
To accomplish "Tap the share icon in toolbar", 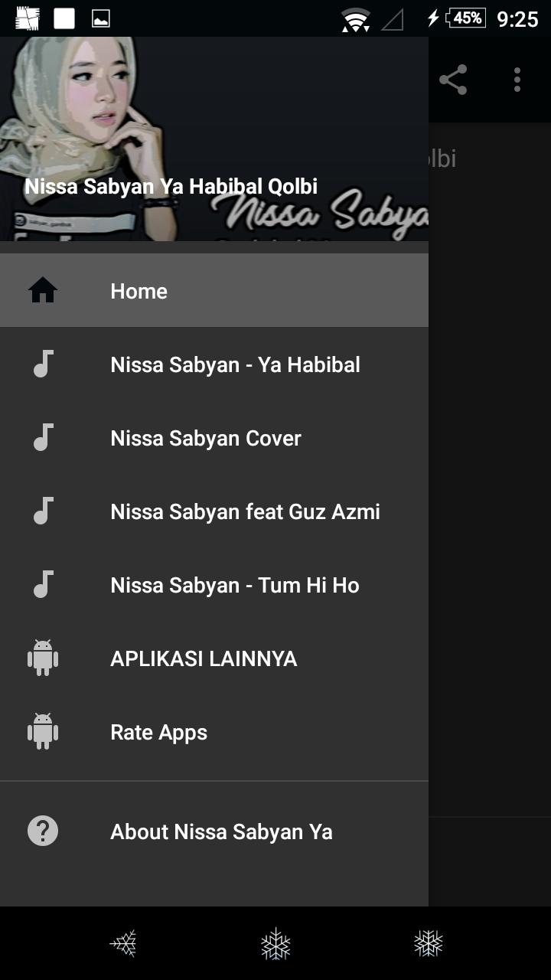I will [453, 80].
